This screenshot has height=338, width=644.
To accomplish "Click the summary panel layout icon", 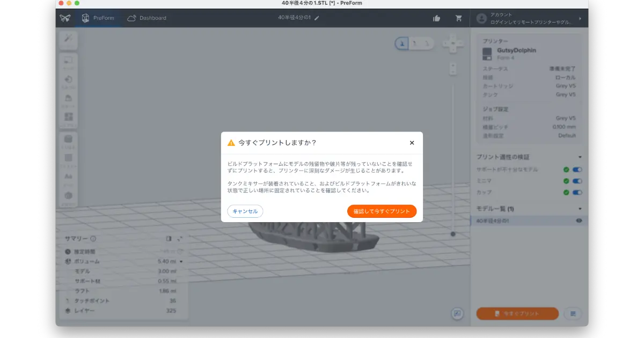I will pyautogui.click(x=169, y=239).
